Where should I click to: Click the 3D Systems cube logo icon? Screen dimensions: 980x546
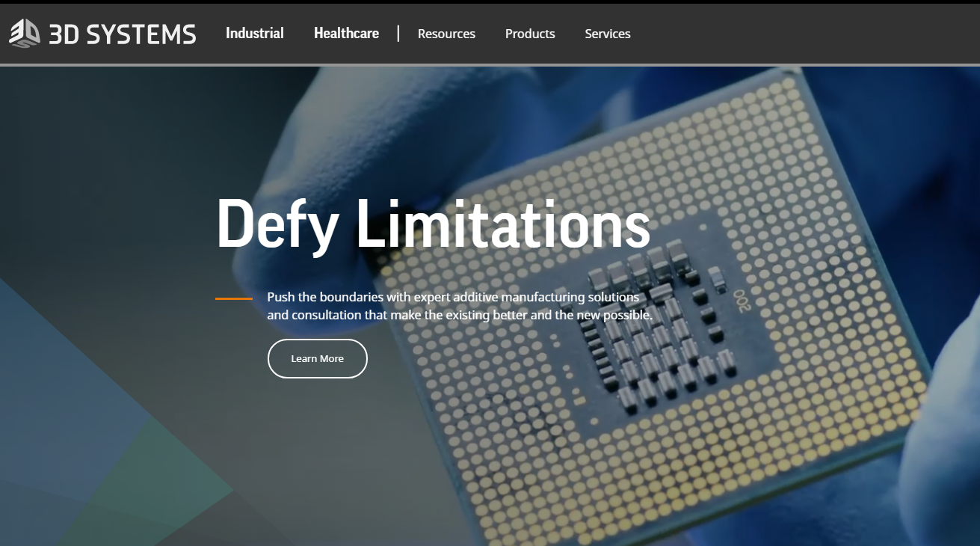[x=25, y=34]
